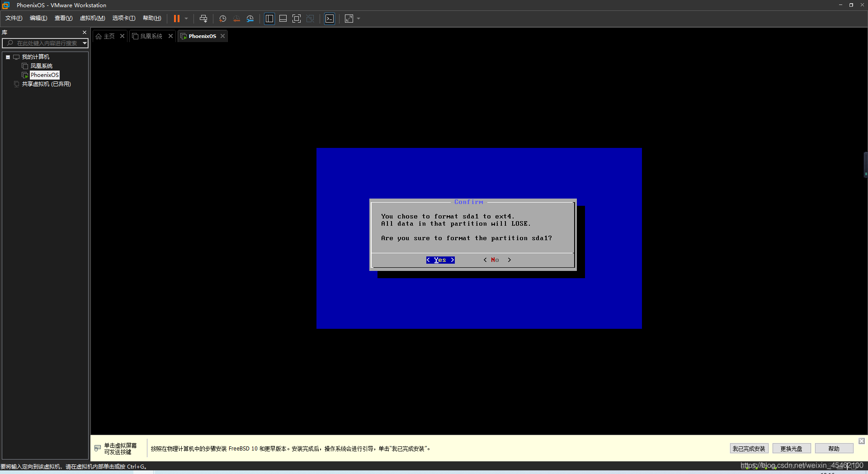The image size is (868, 474).
Task: Open the 选项卡(T) menu
Action: pos(124,18)
